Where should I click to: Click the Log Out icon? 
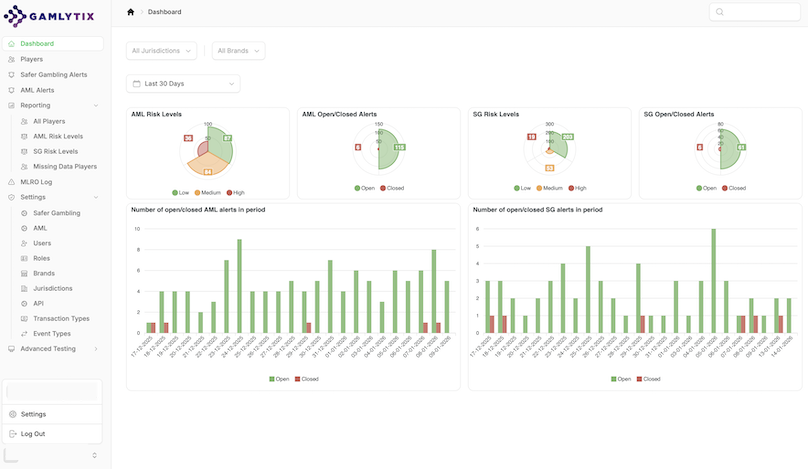12,434
